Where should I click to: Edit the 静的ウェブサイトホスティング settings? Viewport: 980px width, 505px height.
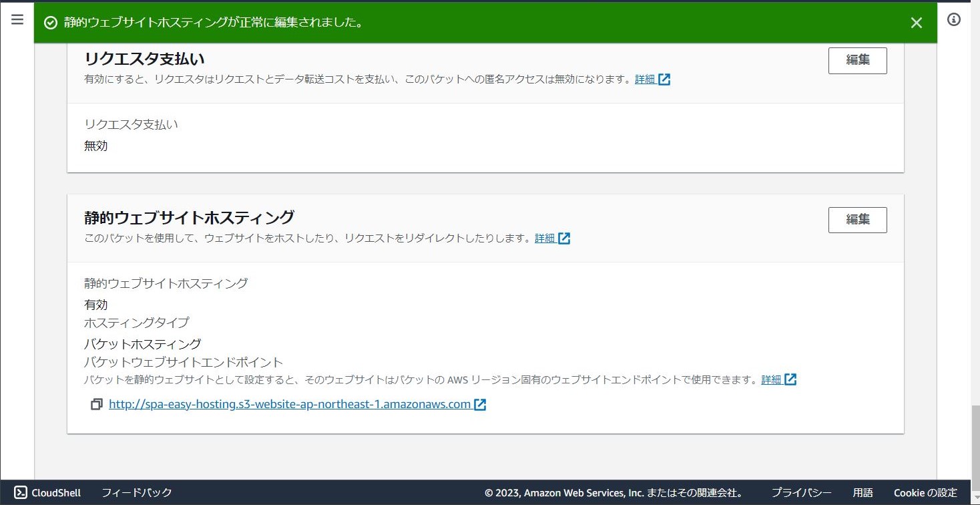(x=857, y=220)
